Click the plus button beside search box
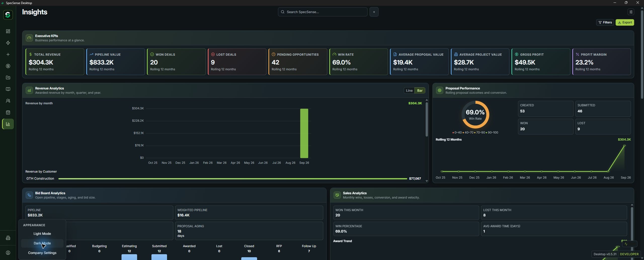This screenshot has width=644, height=260. click(374, 12)
